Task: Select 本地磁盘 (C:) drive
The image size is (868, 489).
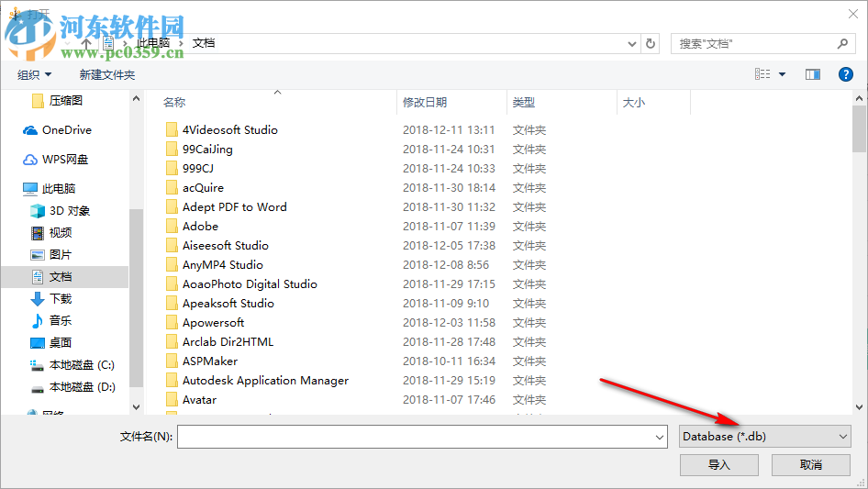Action: (x=72, y=365)
